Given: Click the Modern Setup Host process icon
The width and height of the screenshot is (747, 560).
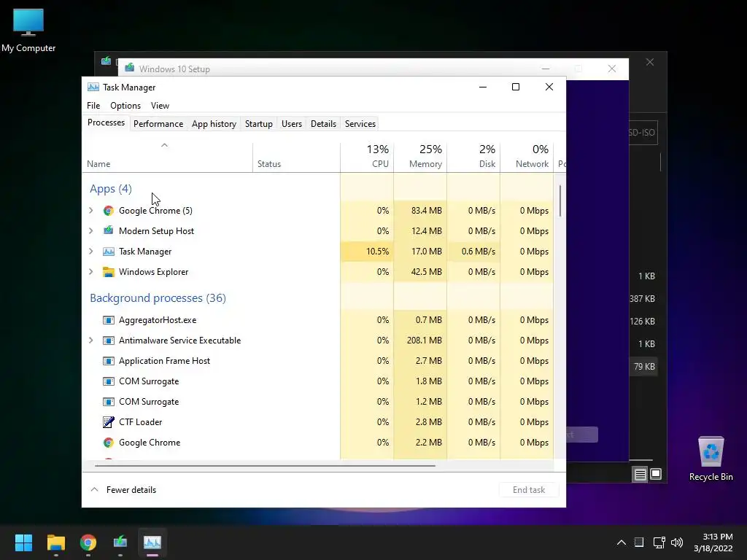Looking at the screenshot, I should click(109, 231).
